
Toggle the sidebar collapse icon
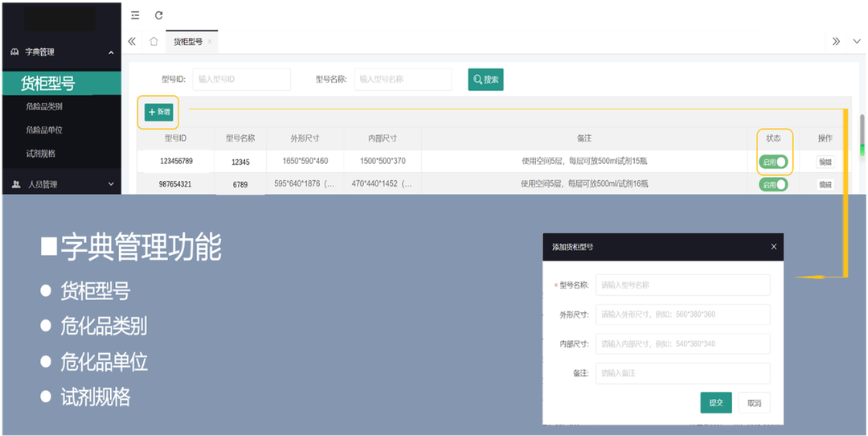(135, 15)
